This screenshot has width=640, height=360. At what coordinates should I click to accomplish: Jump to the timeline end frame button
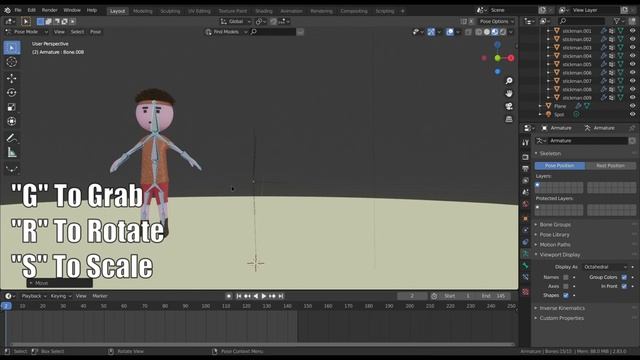coord(281,296)
